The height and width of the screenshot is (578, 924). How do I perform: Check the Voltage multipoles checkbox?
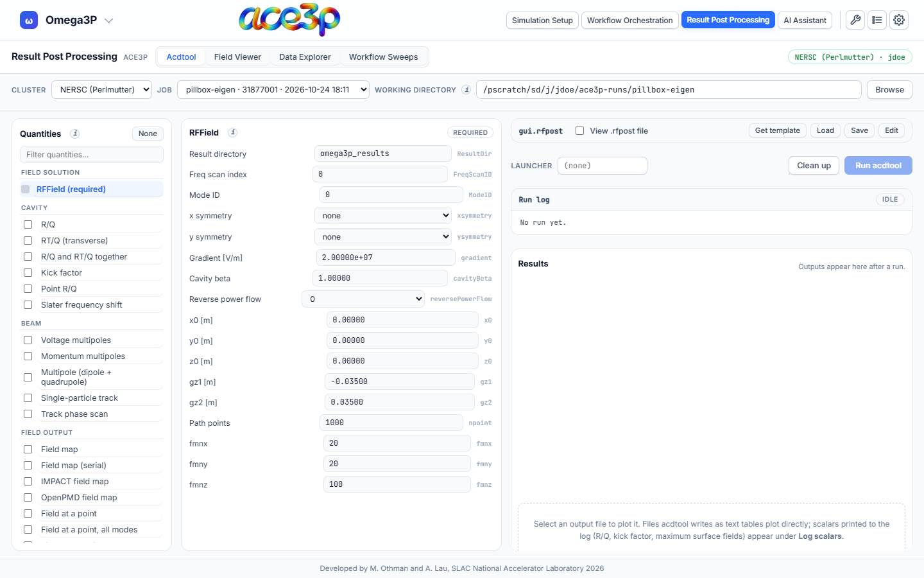(x=28, y=340)
